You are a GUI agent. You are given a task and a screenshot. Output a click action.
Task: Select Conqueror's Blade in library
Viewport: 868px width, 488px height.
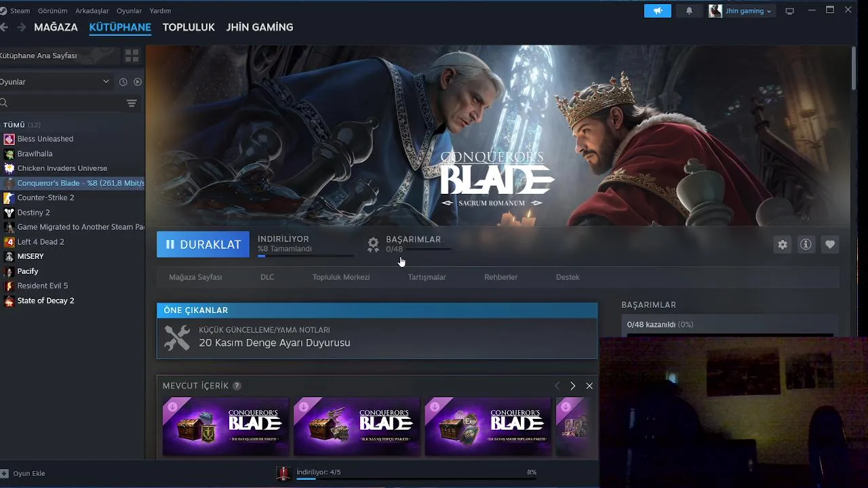pos(72,183)
